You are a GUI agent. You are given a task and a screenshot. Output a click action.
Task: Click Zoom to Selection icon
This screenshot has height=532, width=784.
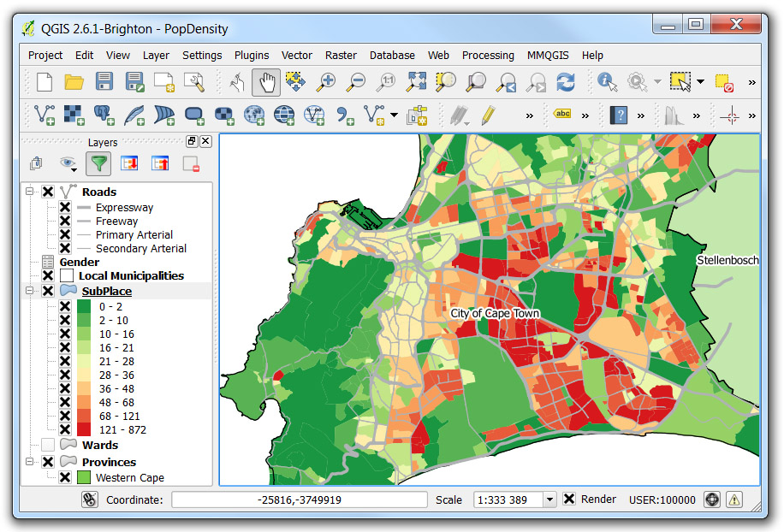[x=446, y=82]
